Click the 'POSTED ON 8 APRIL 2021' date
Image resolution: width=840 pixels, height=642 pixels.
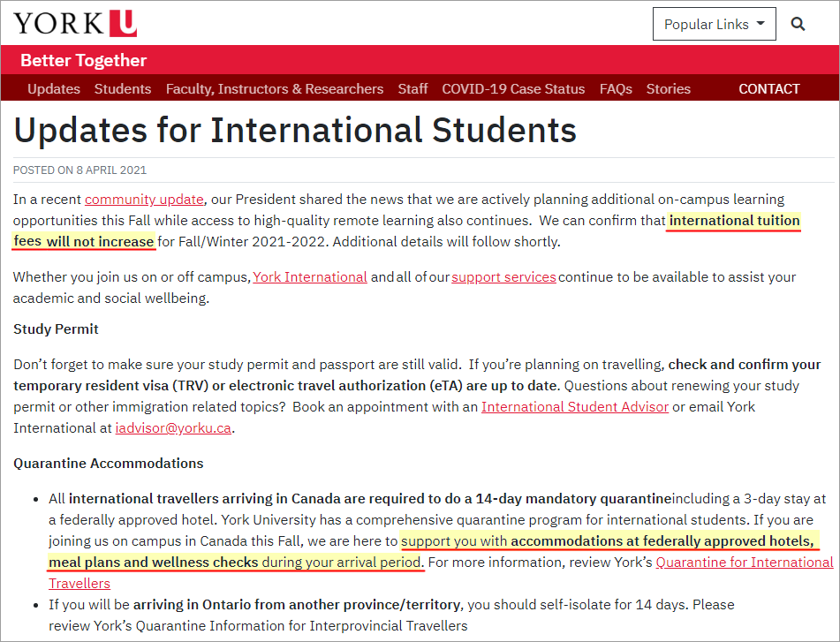[79, 170]
